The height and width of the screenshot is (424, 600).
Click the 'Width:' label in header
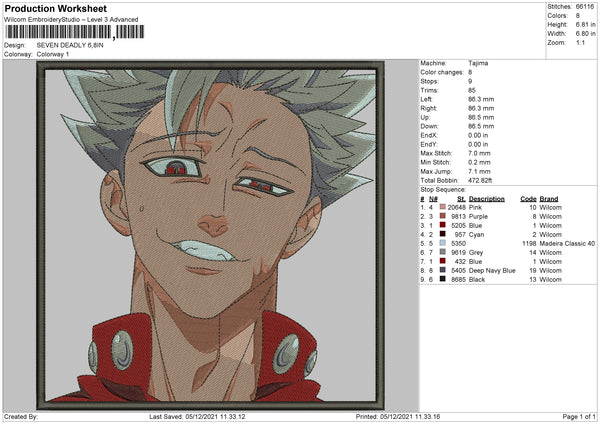tap(557, 34)
